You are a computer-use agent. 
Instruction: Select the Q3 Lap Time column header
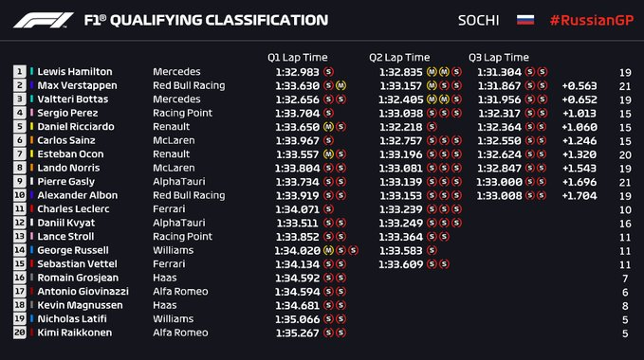[499, 58]
